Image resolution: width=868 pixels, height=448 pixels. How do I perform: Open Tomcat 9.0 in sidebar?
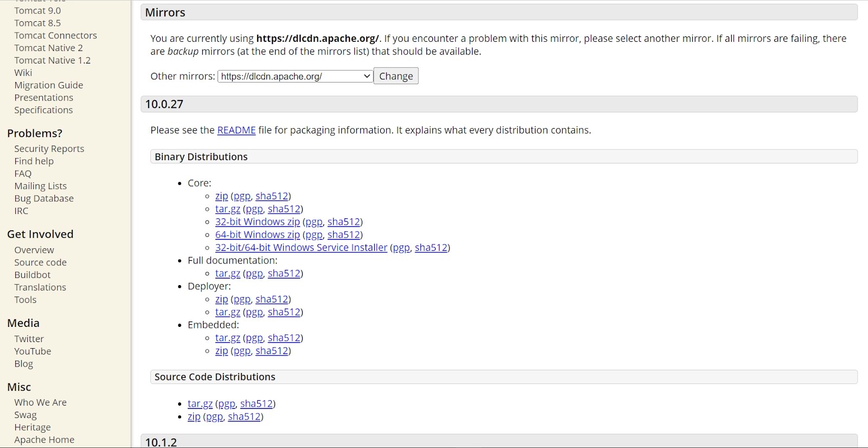tap(37, 10)
